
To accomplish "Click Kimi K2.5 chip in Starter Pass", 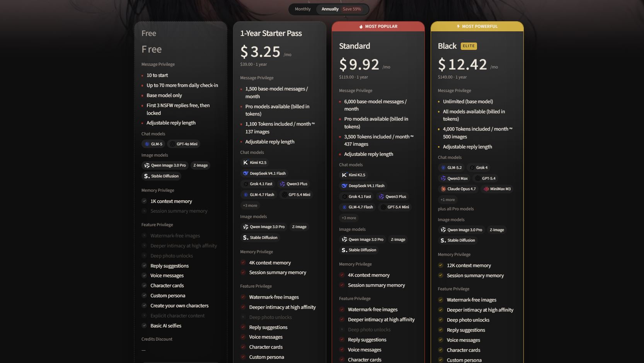I will click(x=255, y=163).
